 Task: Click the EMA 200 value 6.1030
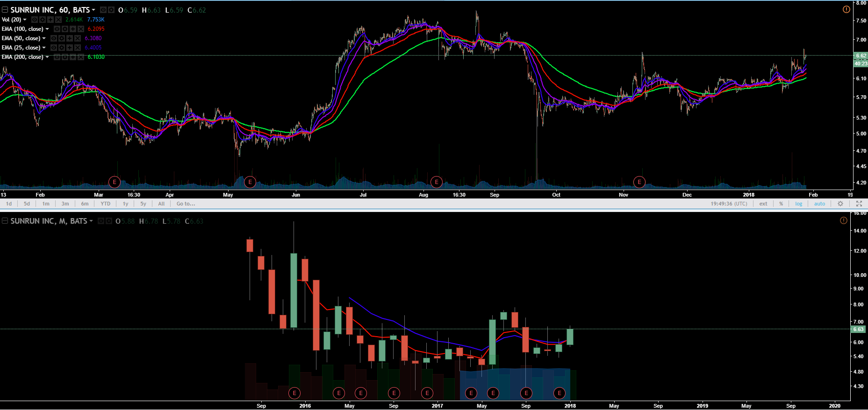96,57
